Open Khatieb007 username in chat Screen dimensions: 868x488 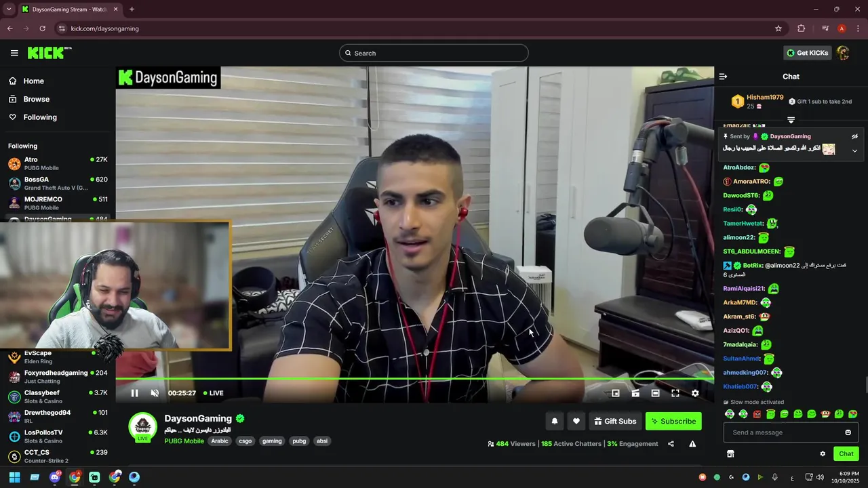pyautogui.click(x=740, y=387)
